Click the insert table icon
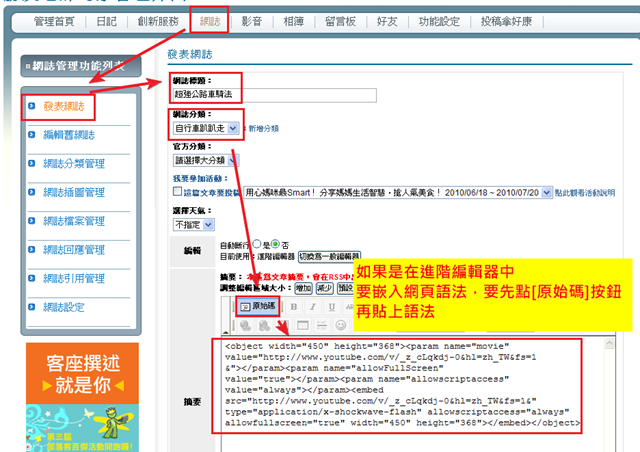The width and height of the screenshot is (640, 452). (302, 325)
